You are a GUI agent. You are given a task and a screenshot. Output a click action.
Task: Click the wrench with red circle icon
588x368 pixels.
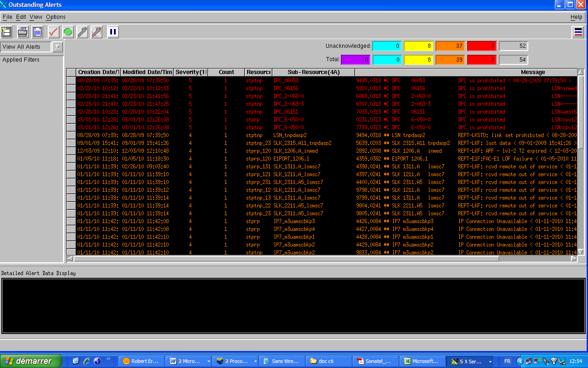pyautogui.click(x=96, y=32)
